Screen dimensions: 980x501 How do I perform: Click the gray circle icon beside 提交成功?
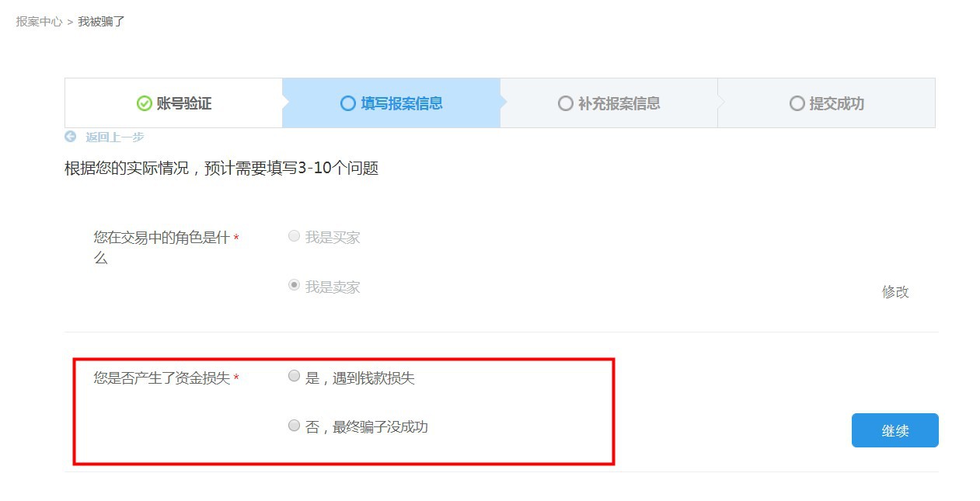(x=797, y=103)
